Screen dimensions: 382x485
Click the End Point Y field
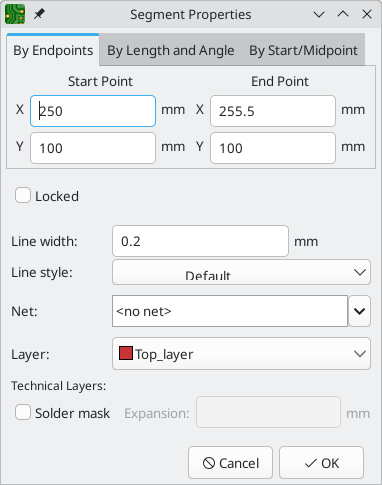pos(273,148)
